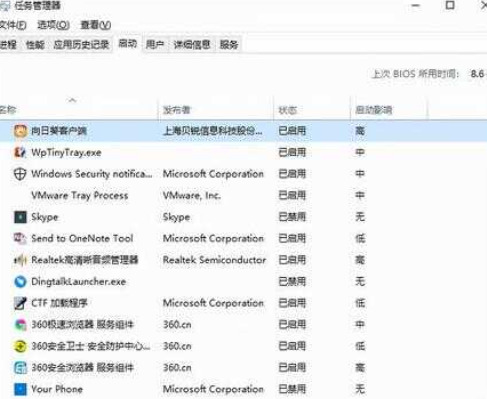
Task: Click the 360安全卫士 icon
Action: pos(20,346)
